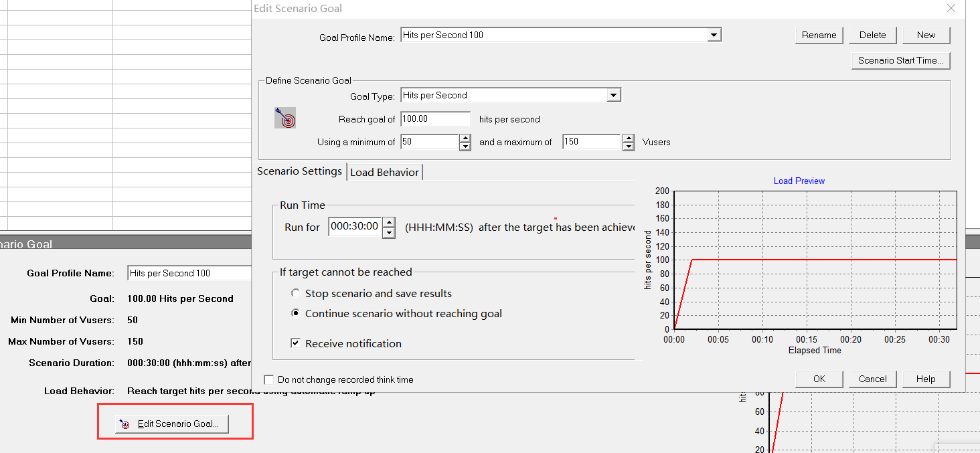Viewport: 980px width, 453px height.
Task: Increase the Run for time spinner
Action: [x=389, y=222]
